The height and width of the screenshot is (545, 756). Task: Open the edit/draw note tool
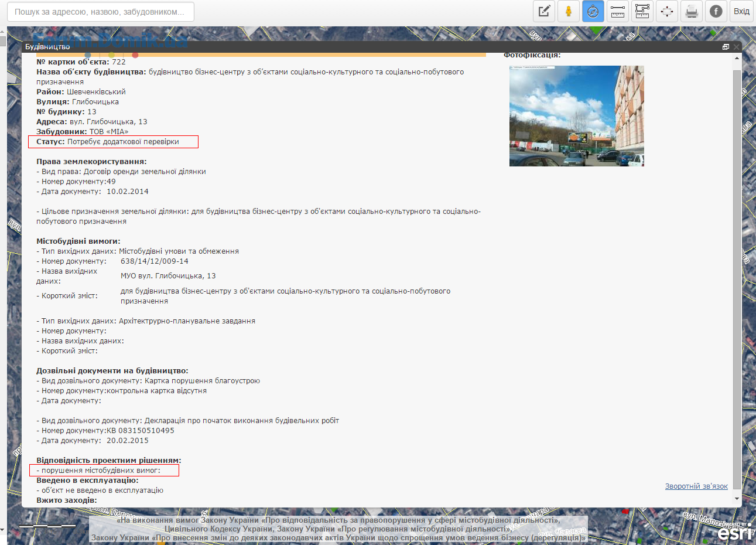pyautogui.click(x=544, y=11)
